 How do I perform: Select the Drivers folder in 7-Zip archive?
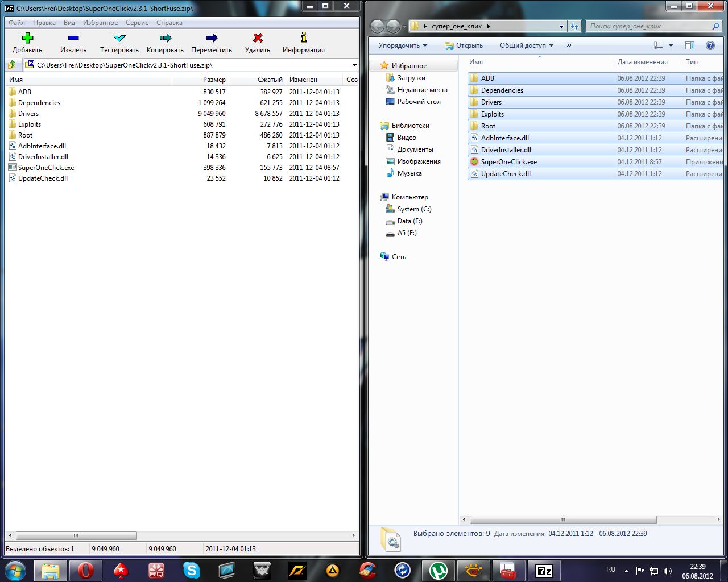[x=28, y=114]
